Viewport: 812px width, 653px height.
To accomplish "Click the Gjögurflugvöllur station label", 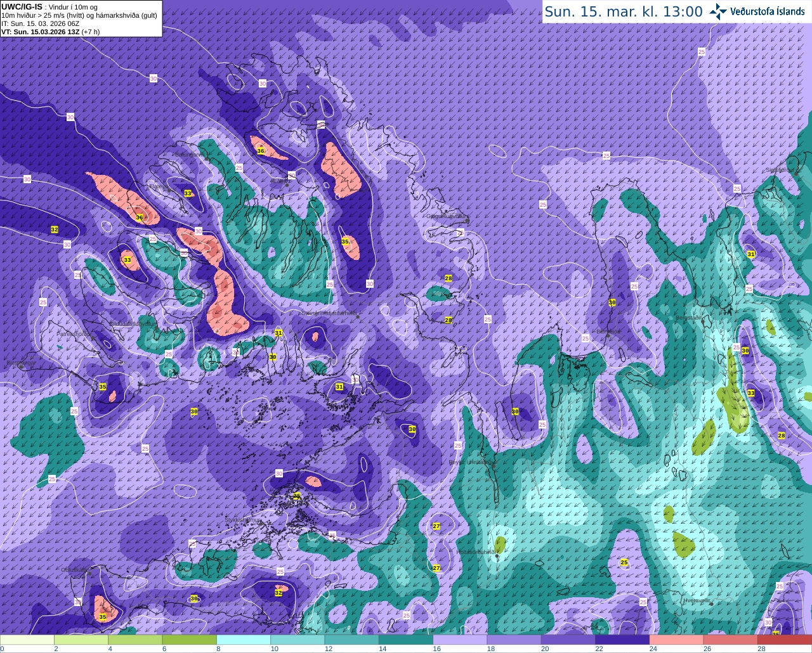I will (x=448, y=216).
